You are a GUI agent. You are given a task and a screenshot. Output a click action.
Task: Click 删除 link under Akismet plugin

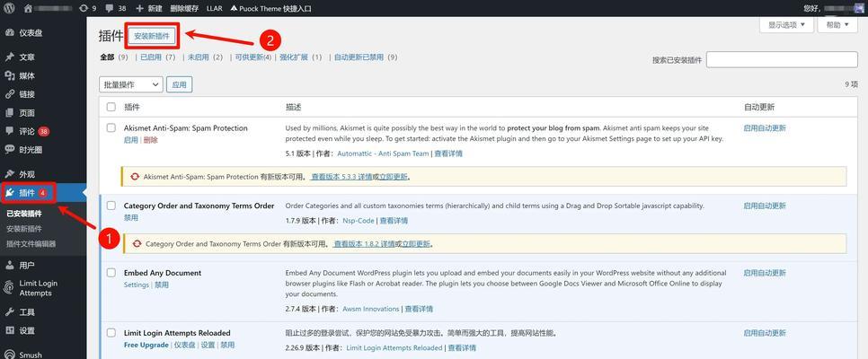pos(151,140)
